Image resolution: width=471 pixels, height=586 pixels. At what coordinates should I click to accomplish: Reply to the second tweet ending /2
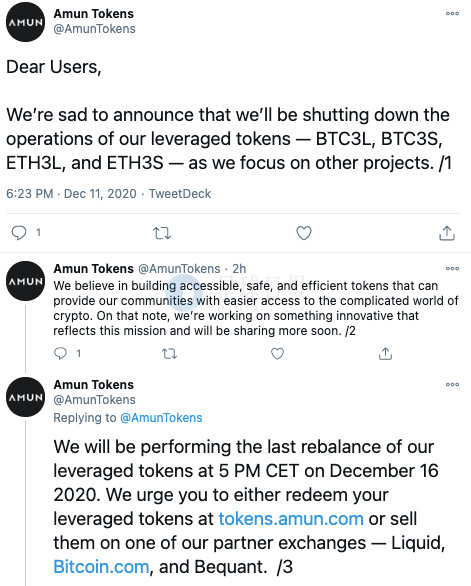tap(61, 353)
